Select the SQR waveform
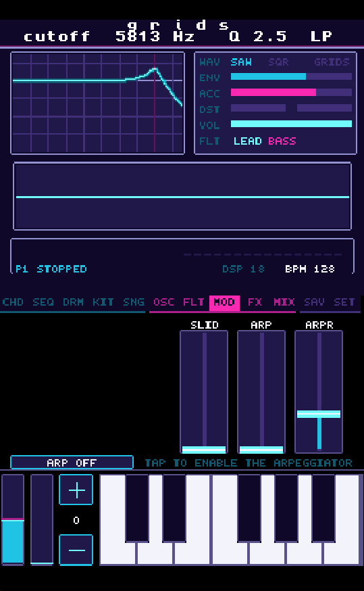This screenshot has height=591, width=364. [x=278, y=62]
